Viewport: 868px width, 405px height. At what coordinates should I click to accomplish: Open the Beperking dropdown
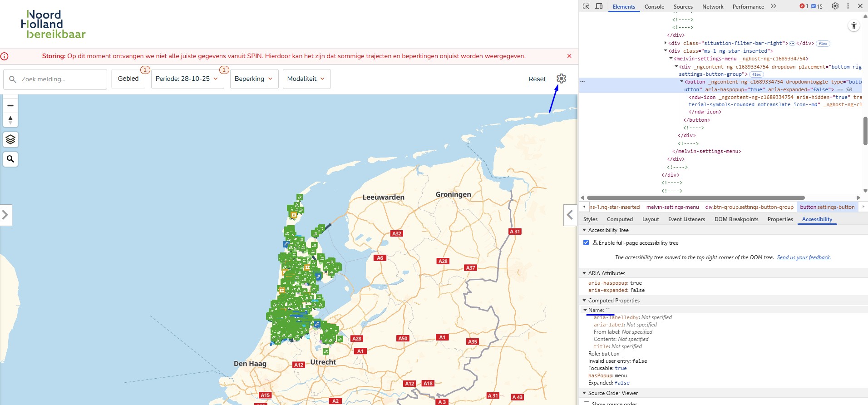tap(254, 79)
